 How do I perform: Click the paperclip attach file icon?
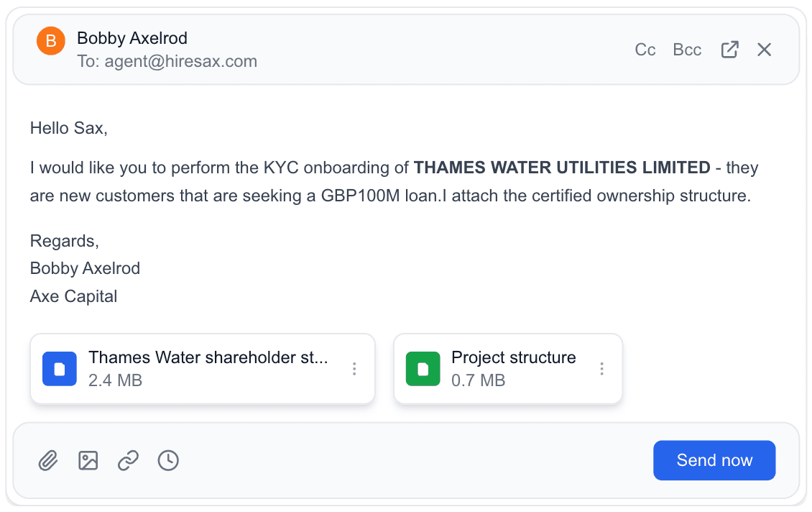click(48, 461)
